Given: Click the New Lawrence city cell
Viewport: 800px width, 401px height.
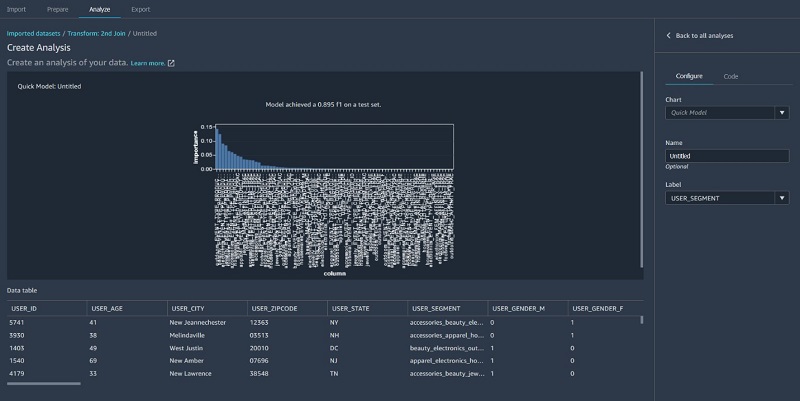Looking at the screenshot, I should click(x=190, y=373).
